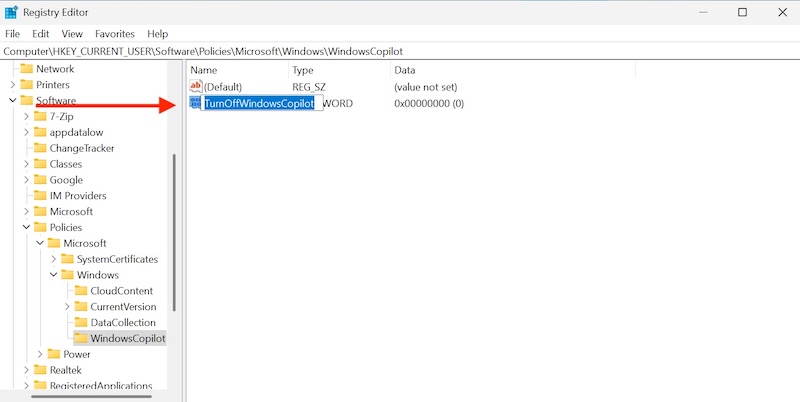Click the TurnOffWindowsCopilot rename text field
Image resolution: width=800 pixels, height=402 pixels.
coord(261,103)
